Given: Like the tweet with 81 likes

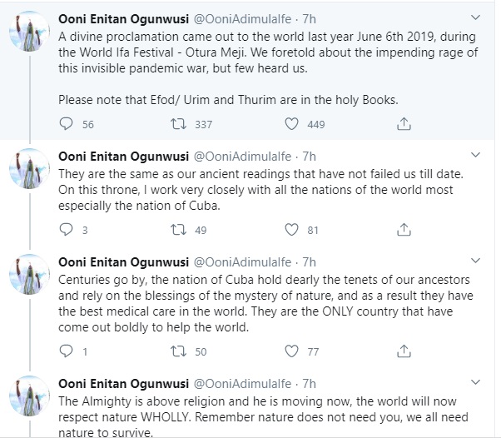Looking at the screenshot, I should tap(292, 230).
